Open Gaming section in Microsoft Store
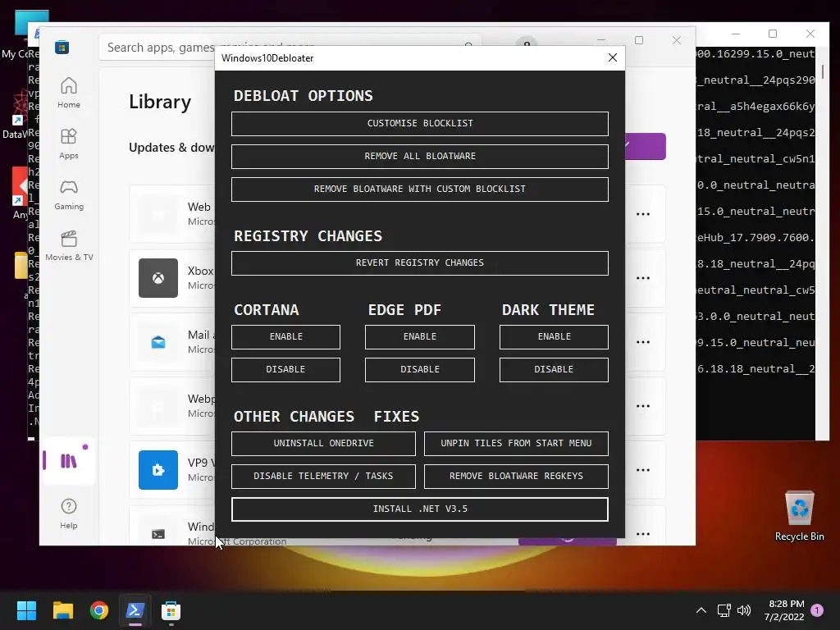This screenshot has height=630, width=840. coord(69,194)
